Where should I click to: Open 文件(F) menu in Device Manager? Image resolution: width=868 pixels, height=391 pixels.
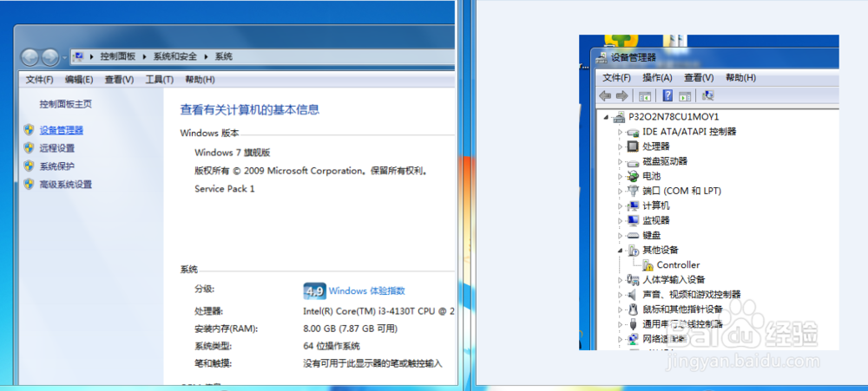tap(616, 77)
